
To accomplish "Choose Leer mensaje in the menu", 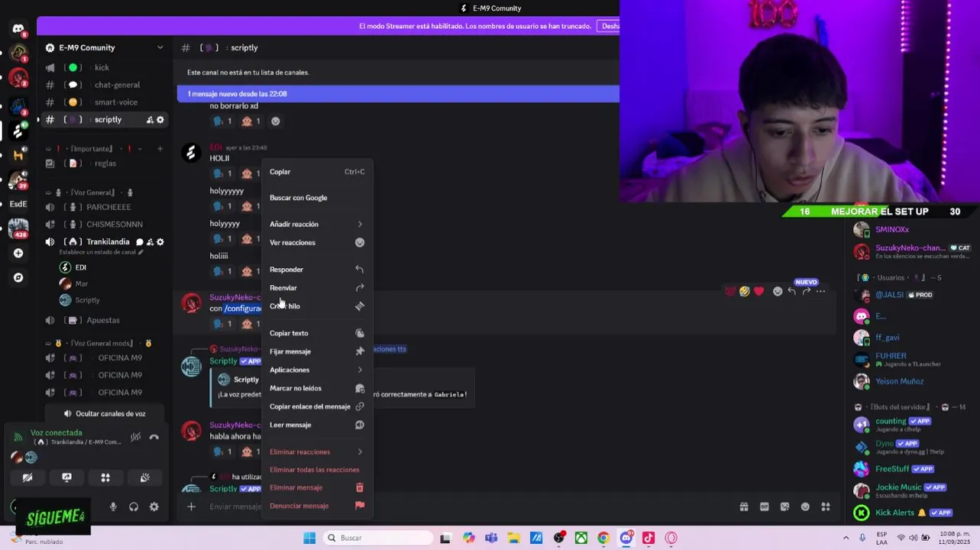I will (x=317, y=425).
